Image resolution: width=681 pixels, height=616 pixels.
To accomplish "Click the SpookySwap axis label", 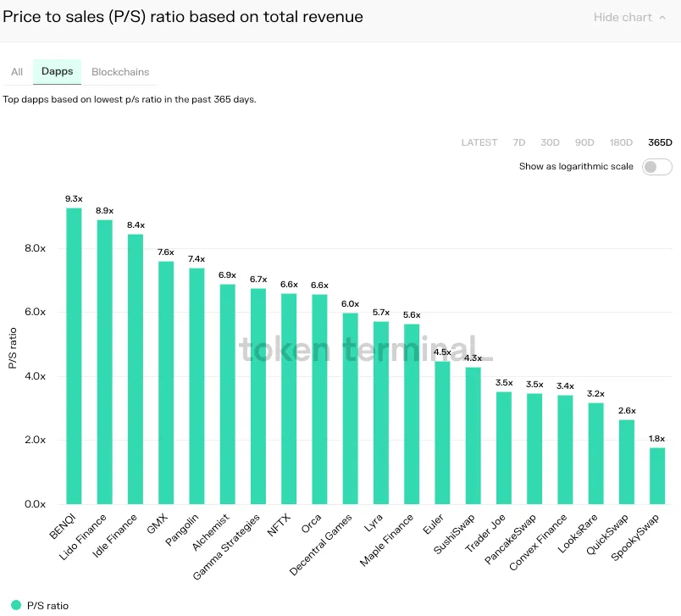I will (x=635, y=537).
